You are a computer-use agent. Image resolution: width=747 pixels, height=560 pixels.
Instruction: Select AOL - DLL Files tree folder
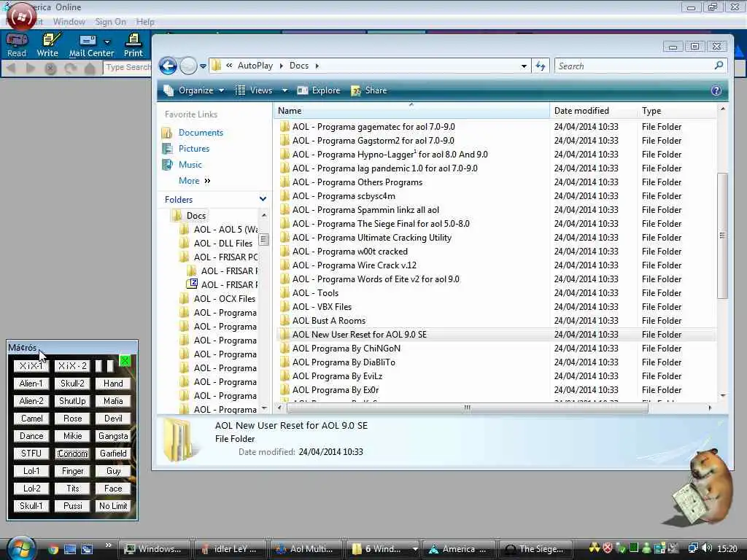[x=223, y=244]
